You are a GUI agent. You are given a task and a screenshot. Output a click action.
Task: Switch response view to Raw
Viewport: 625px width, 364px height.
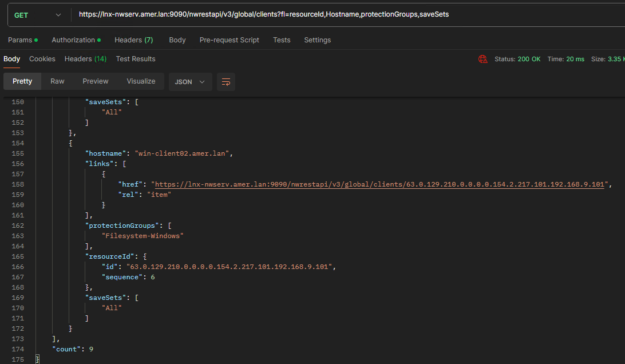(57, 81)
